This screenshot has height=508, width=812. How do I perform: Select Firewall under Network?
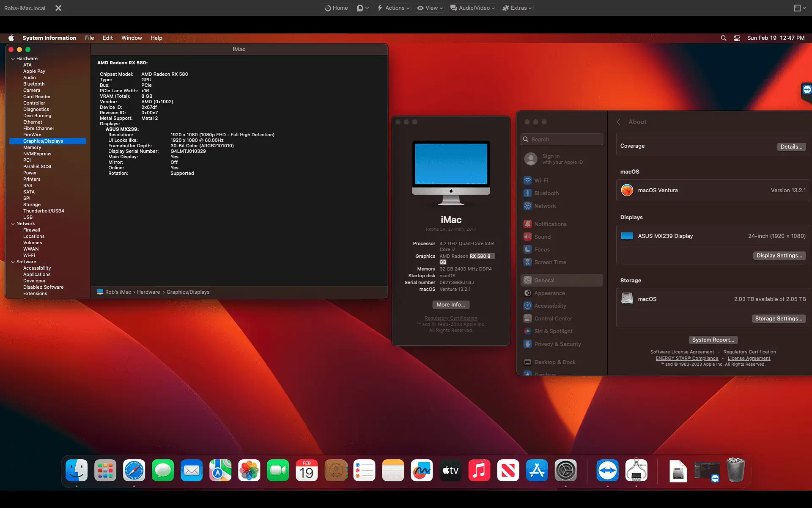click(x=32, y=230)
